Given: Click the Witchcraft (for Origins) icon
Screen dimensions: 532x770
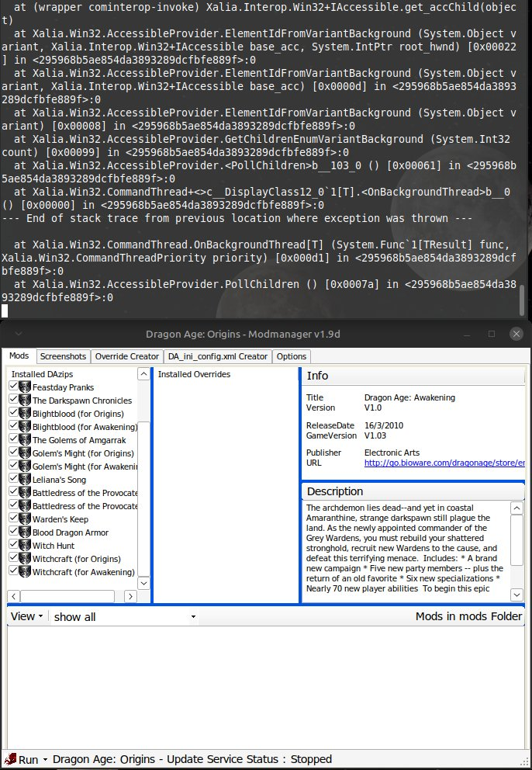Looking at the screenshot, I should click(x=25, y=559).
